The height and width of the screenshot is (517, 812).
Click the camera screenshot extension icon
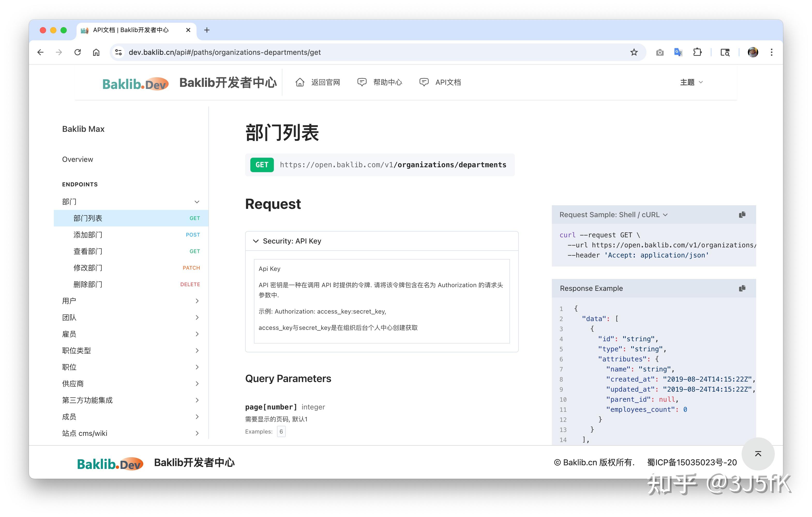click(660, 52)
